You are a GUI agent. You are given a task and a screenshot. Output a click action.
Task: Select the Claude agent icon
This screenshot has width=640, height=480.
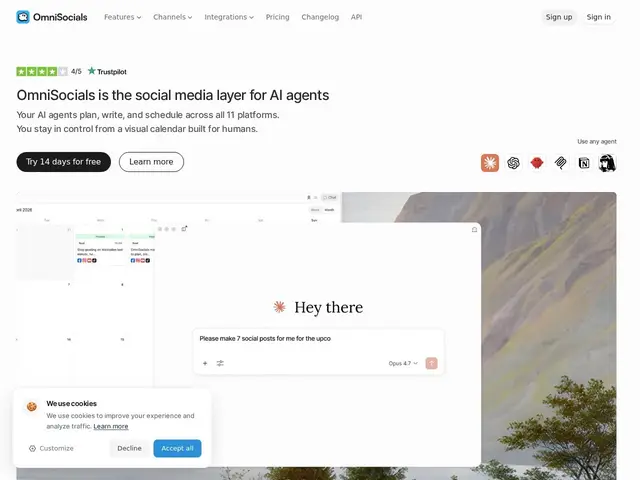pos(490,163)
